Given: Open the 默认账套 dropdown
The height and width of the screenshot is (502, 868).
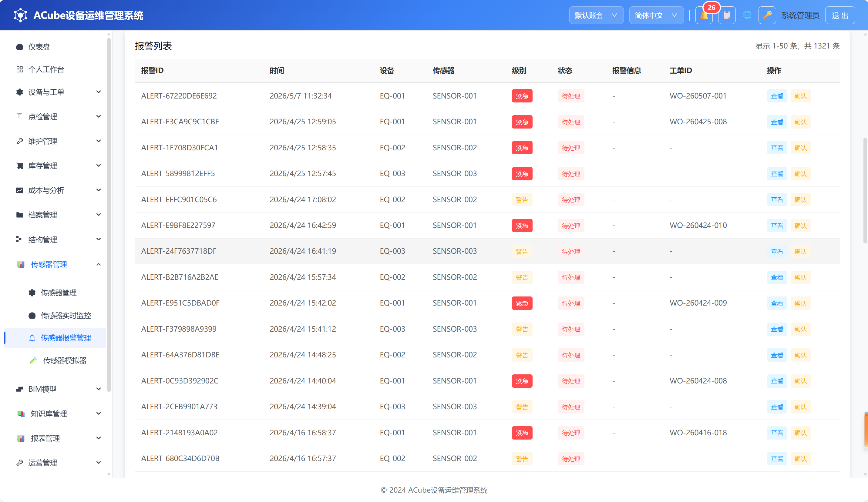Looking at the screenshot, I should (x=596, y=15).
